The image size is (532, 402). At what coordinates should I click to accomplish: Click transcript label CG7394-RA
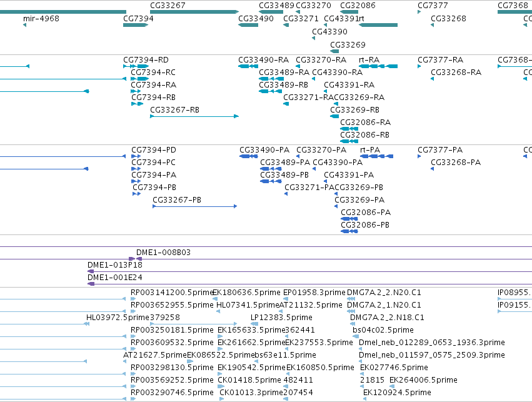click(154, 85)
